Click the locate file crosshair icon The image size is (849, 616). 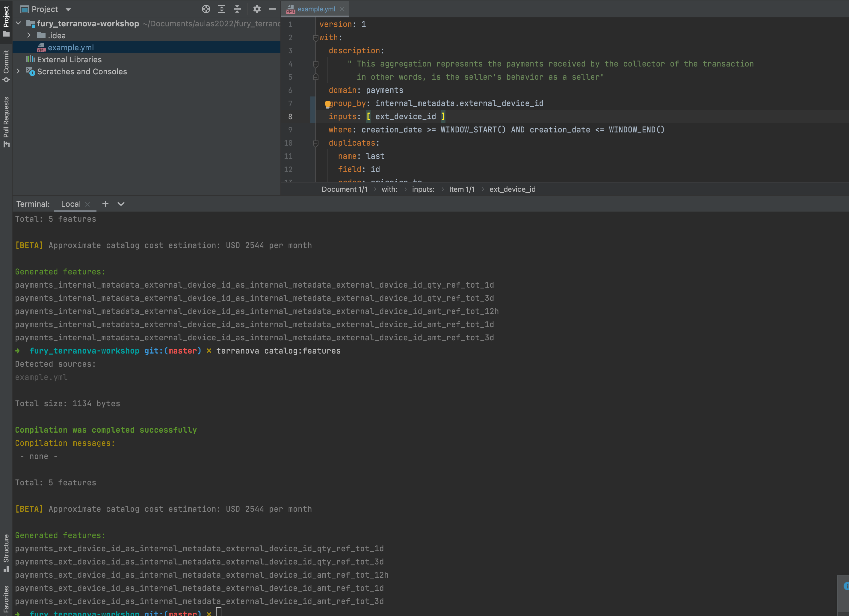pyautogui.click(x=206, y=9)
